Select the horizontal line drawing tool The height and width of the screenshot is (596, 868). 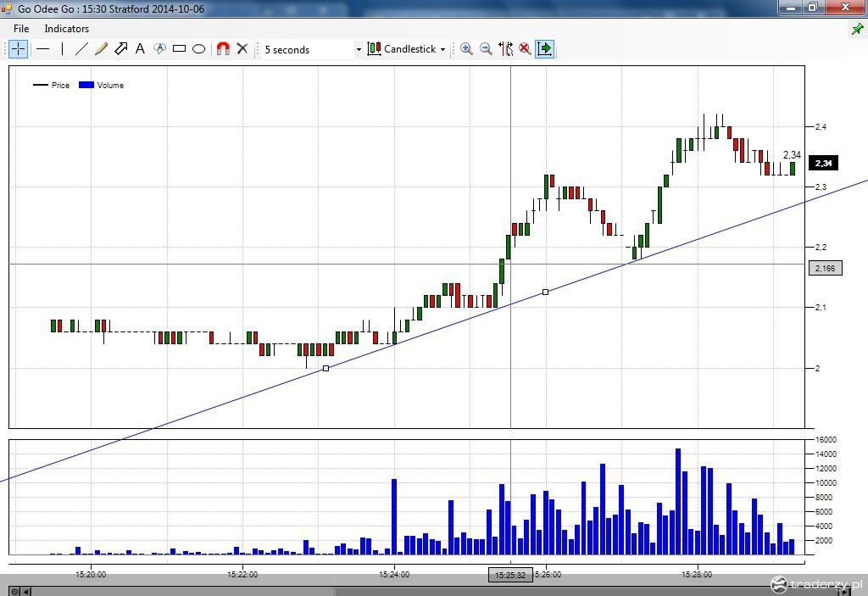pos(42,48)
